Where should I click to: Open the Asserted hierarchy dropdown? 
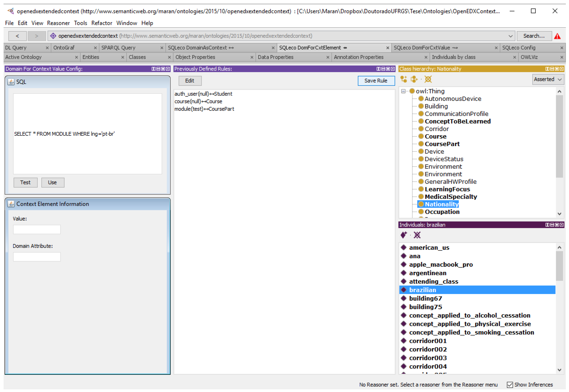coord(548,79)
